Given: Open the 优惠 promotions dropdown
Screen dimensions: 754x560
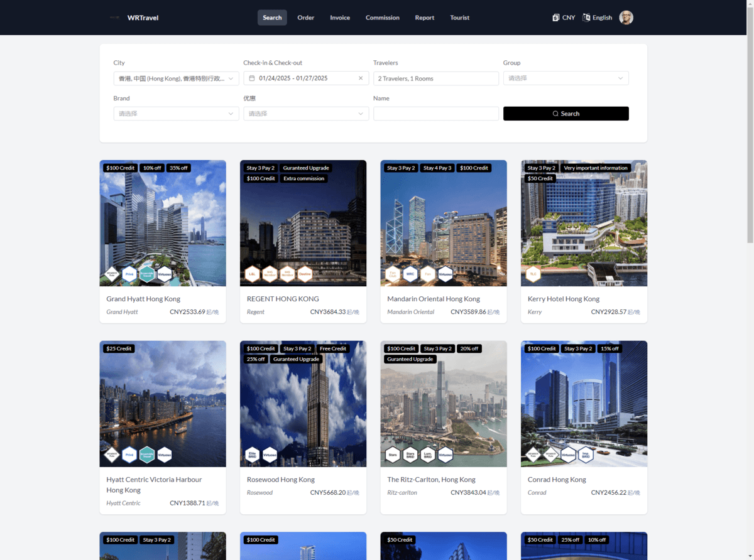Looking at the screenshot, I should pos(306,113).
